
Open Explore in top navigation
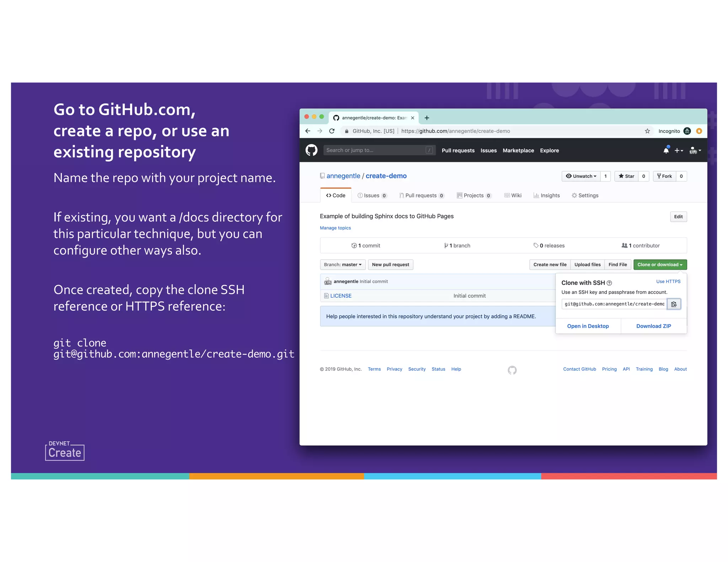click(549, 151)
